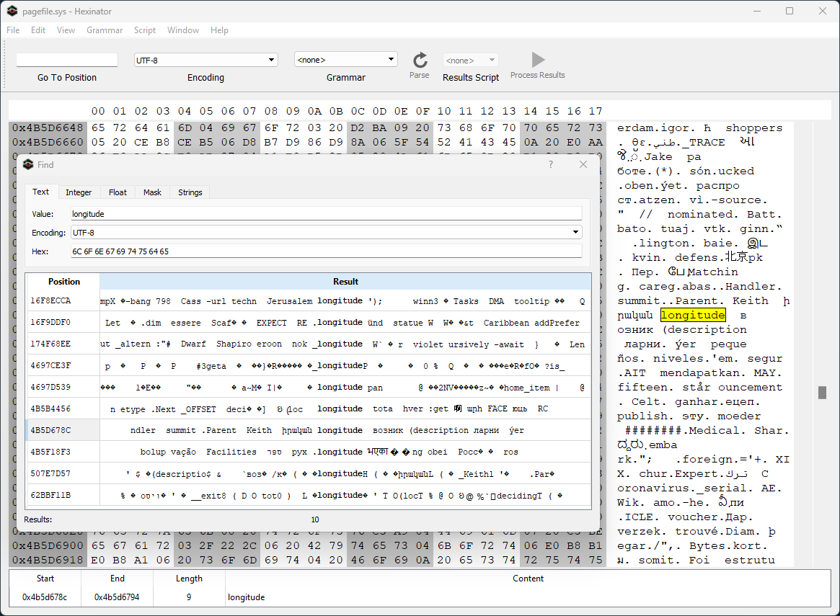Screen dimensions: 840x616
Task: Click the Length value 9
Action: [x=189, y=597]
